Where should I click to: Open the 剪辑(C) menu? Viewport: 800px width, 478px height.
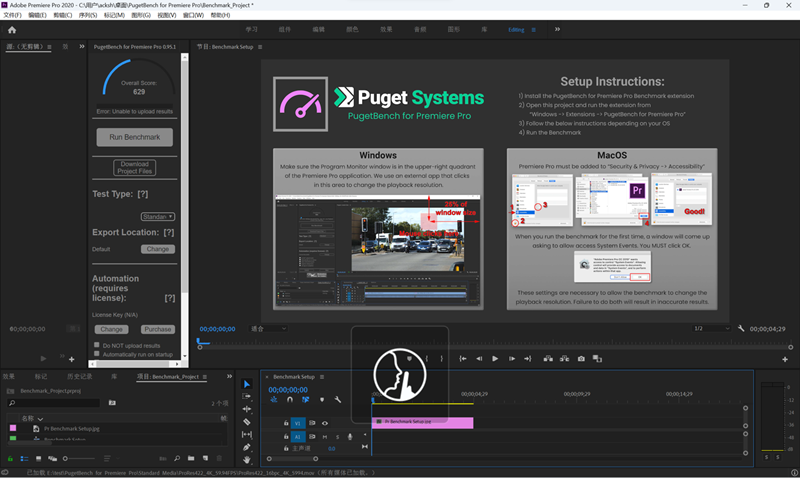[x=63, y=15]
